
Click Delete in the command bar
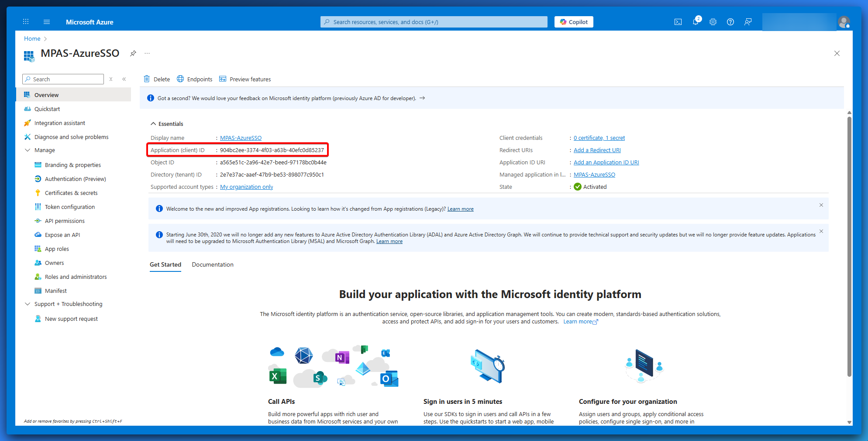coord(157,79)
